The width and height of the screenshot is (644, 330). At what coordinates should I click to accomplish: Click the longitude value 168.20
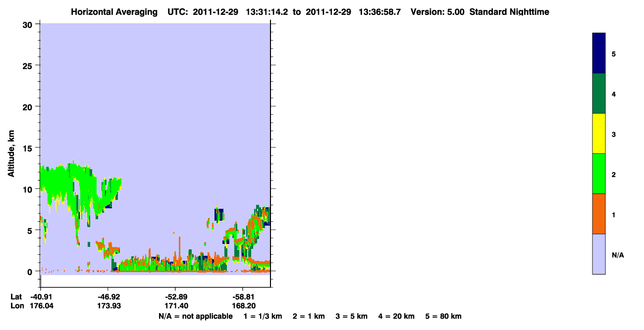tap(243, 306)
